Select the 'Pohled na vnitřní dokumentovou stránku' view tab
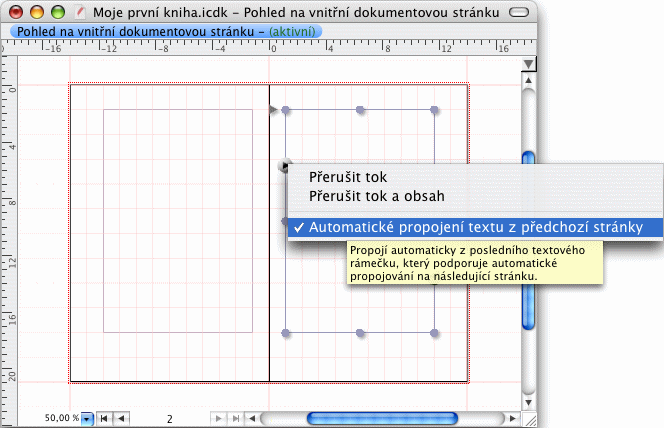 165,32
